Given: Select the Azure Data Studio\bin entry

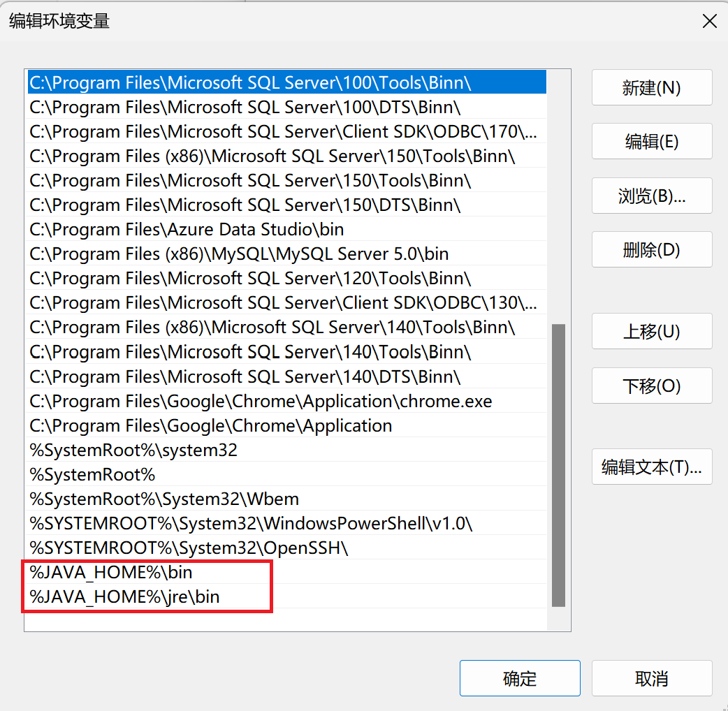Looking at the screenshot, I should [x=287, y=229].
